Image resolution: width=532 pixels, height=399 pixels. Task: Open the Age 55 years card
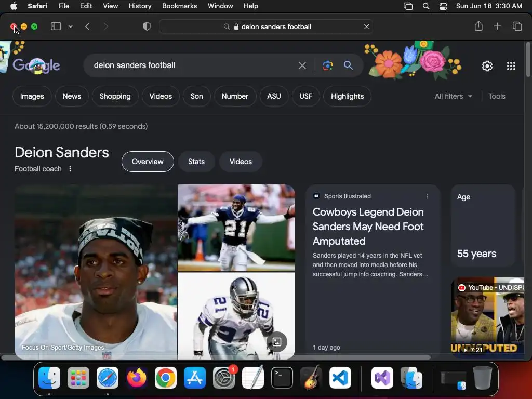point(483,225)
